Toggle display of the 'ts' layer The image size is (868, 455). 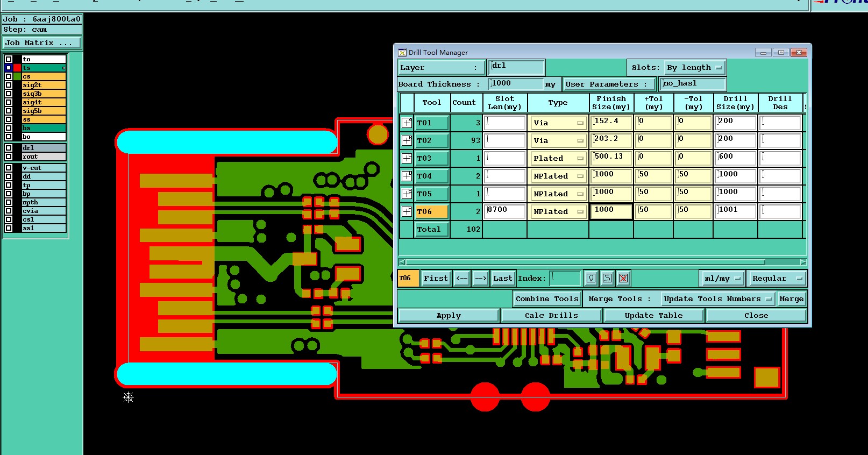pos(9,68)
